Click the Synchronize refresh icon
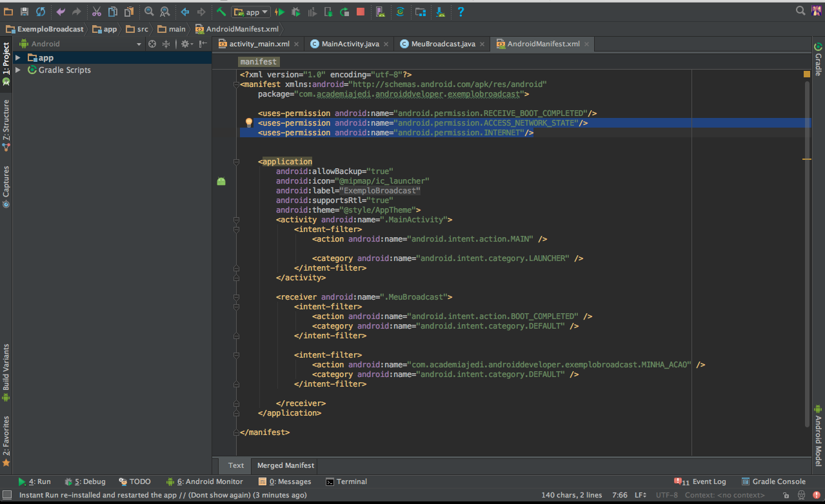This screenshot has height=504, width=825. click(41, 12)
